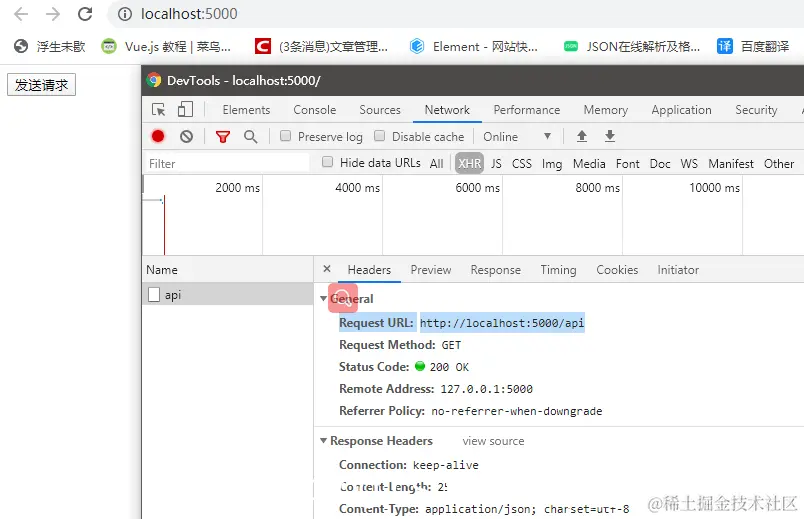This screenshot has width=804, height=519.
Task: Switch to the Console tab
Action: pos(314,110)
